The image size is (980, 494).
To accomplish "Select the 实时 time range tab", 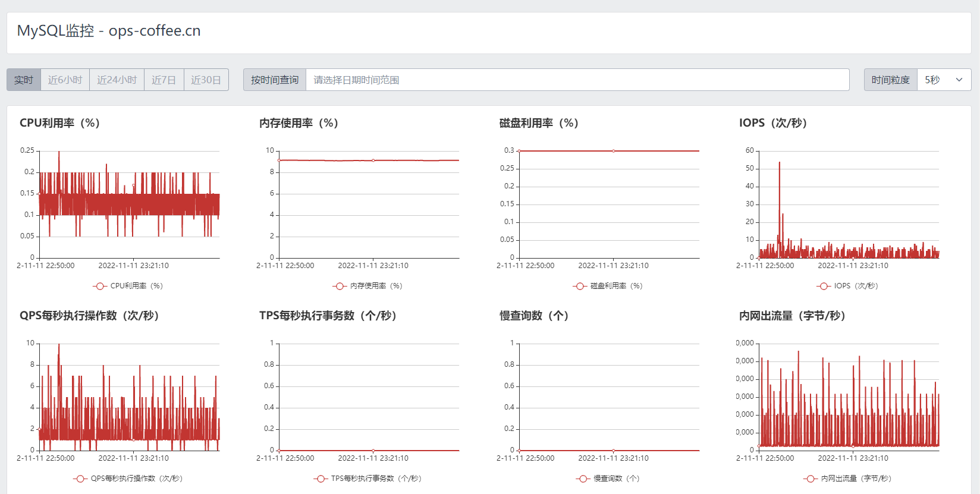I will [x=24, y=80].
